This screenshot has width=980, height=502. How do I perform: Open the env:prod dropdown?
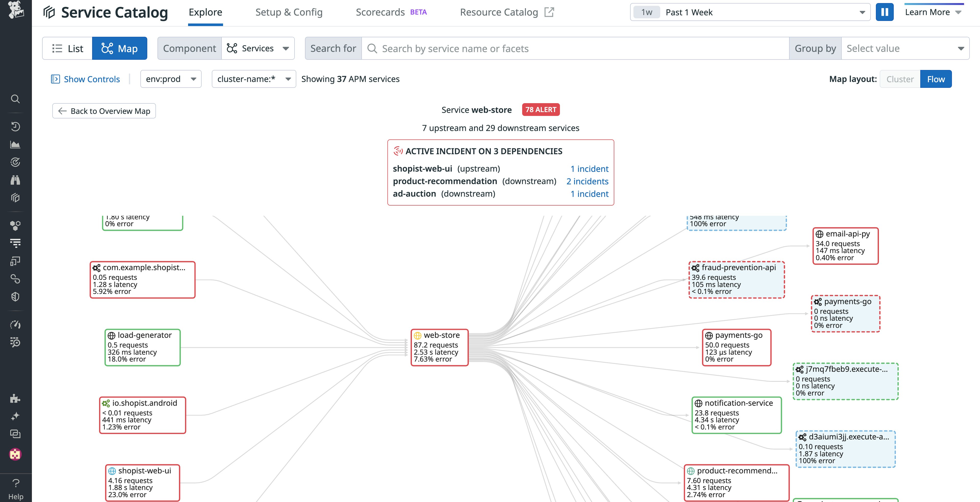click(171, 79)
